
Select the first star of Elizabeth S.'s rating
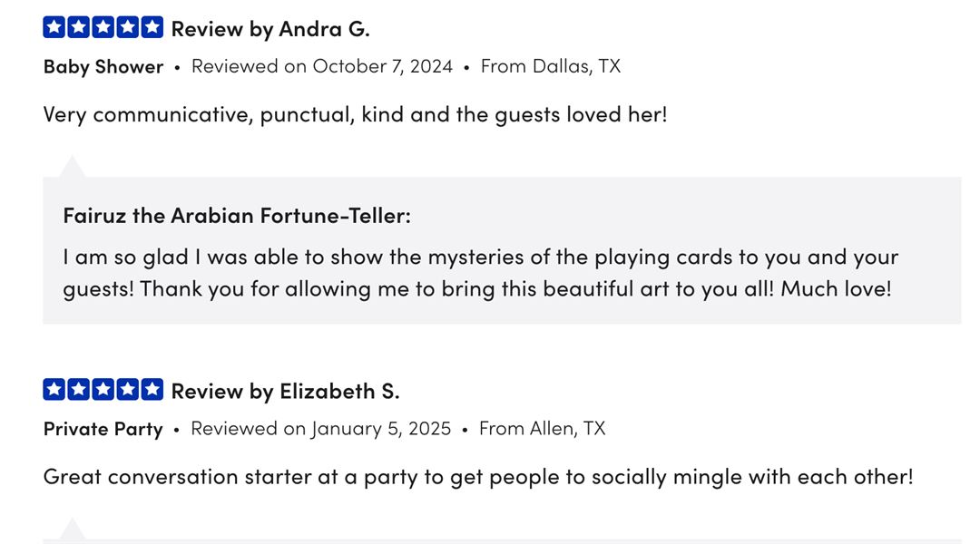pos(54,391)
